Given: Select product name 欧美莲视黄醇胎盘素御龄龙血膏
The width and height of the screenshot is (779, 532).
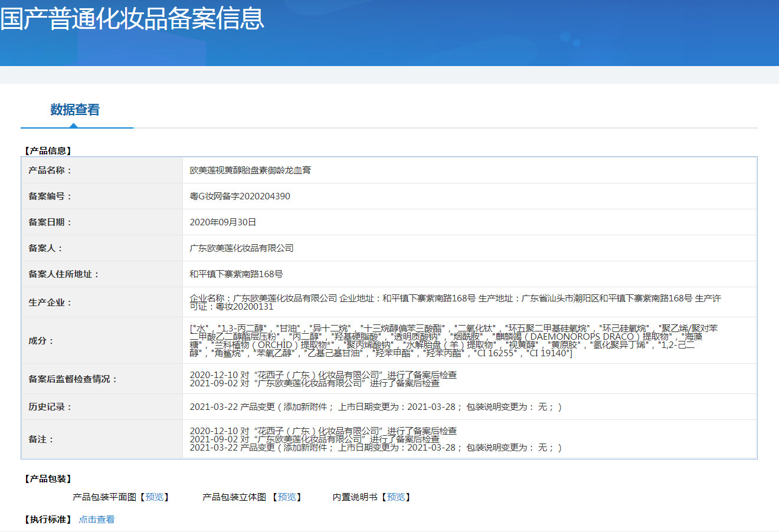Looking at the screenshot, I should [250, 170].
